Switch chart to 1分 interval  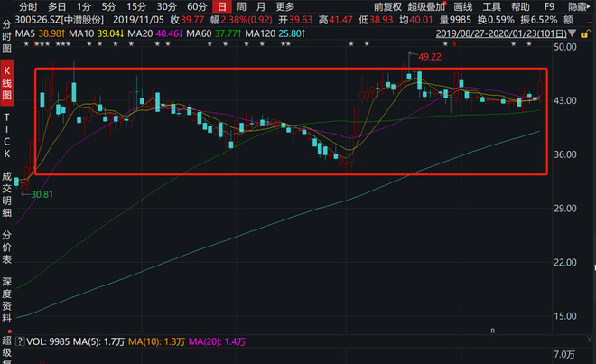click(x=84, y=6)
